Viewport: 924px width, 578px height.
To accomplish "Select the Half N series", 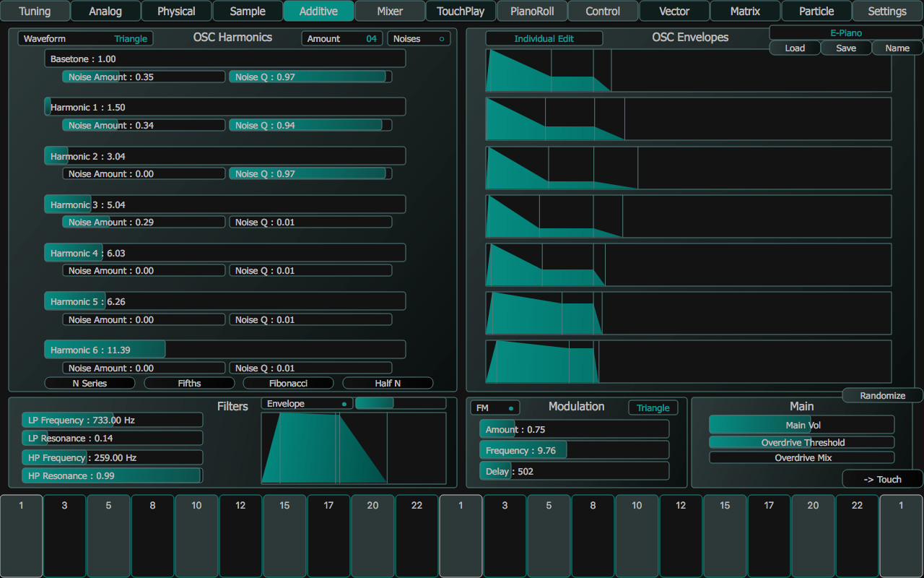I will click(x=388, y=383).
